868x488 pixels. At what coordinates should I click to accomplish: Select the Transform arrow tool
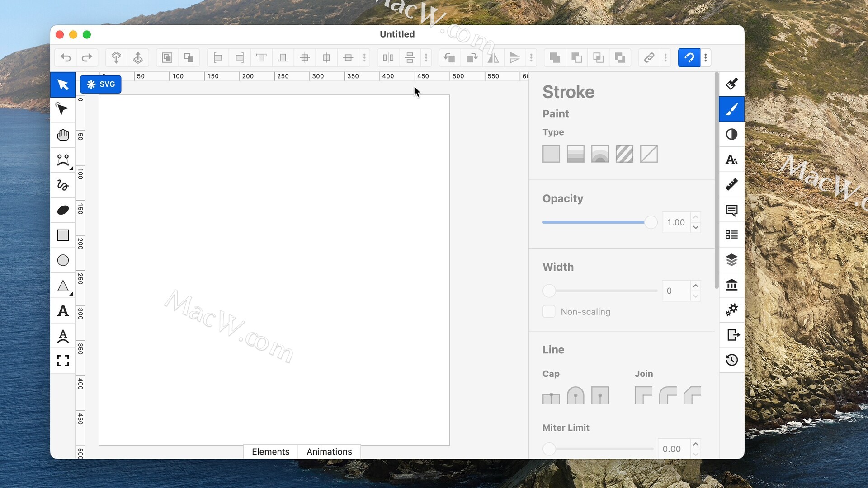pos(63,84)
